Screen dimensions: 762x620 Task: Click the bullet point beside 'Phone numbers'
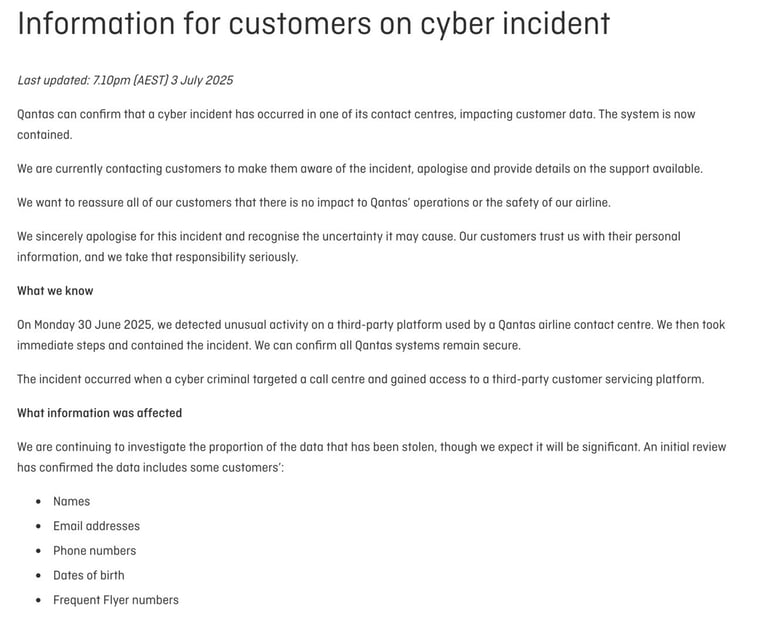(x=39, y=551)
